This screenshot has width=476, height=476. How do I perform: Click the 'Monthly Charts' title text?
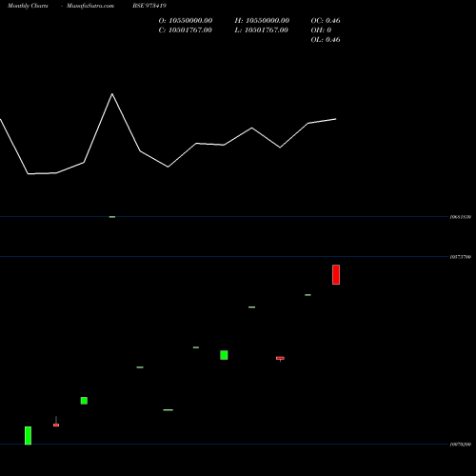[x=28, y=6]
